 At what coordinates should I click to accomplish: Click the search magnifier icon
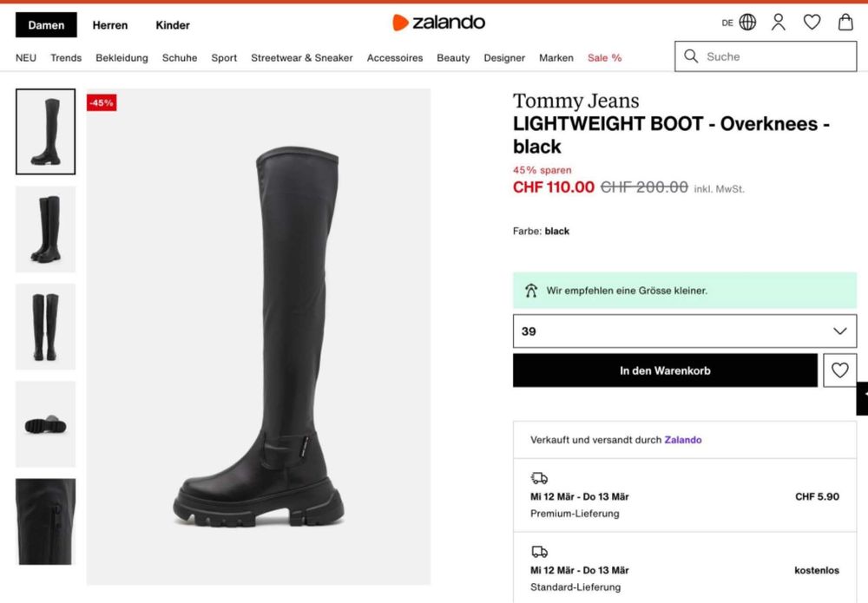[691, 56]
